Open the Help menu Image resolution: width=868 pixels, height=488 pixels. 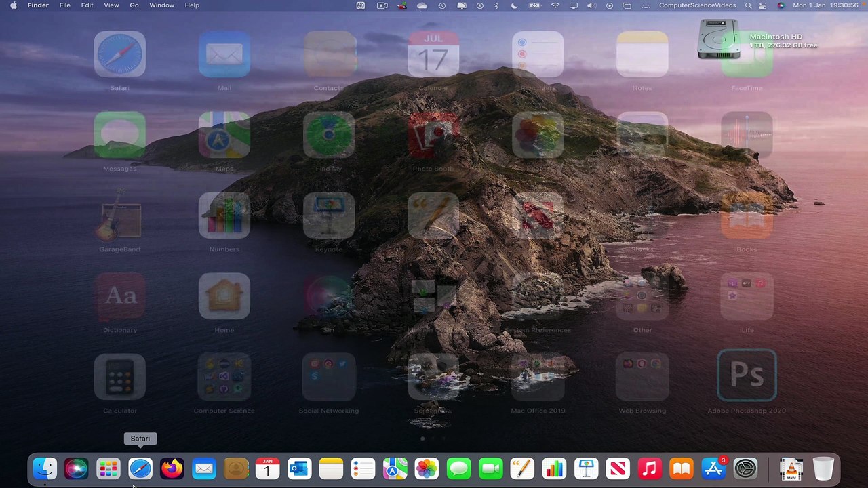pos(192,5)
